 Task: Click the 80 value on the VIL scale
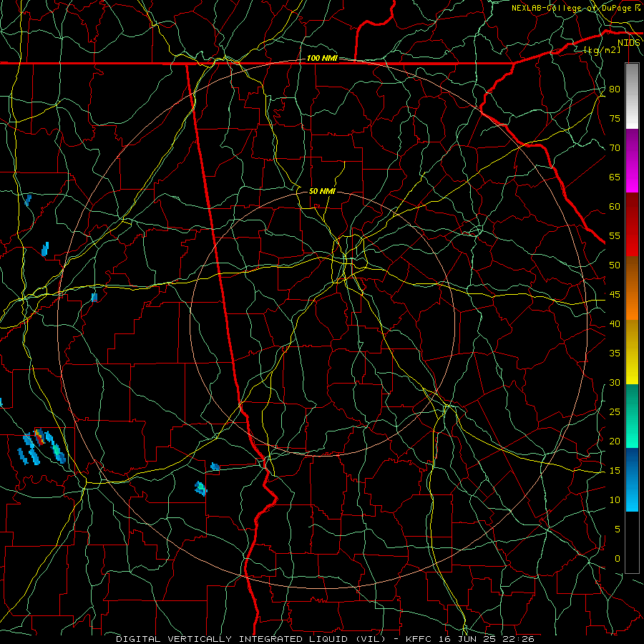coord(615,89)
